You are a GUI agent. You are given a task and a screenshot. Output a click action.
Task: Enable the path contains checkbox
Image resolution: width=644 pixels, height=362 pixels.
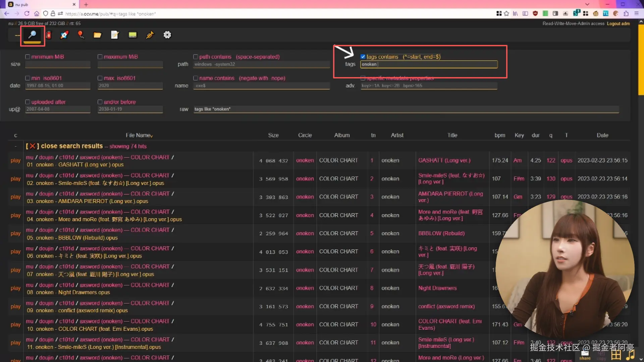click(196, 57)
